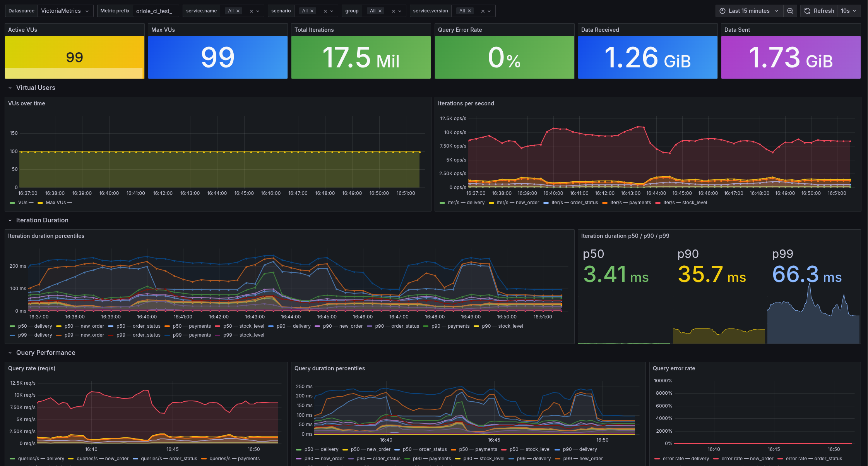Click the circular refresh arrows icon
Viewport: 868px width, 466px height.
[x=807, y=10]
